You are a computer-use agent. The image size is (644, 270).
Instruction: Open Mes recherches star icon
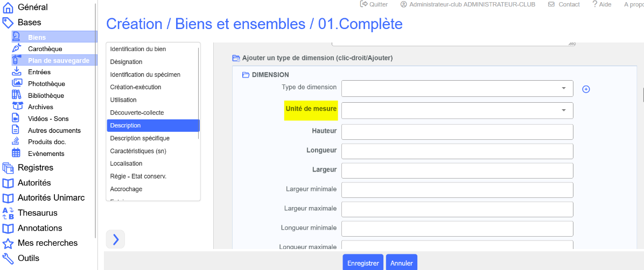pyautogui.click(x=8, y=243)
